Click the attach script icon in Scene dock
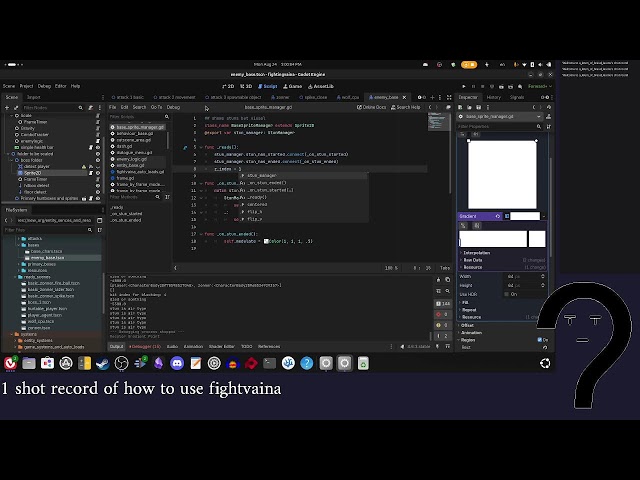640x480 pixels. pos(91,108)
